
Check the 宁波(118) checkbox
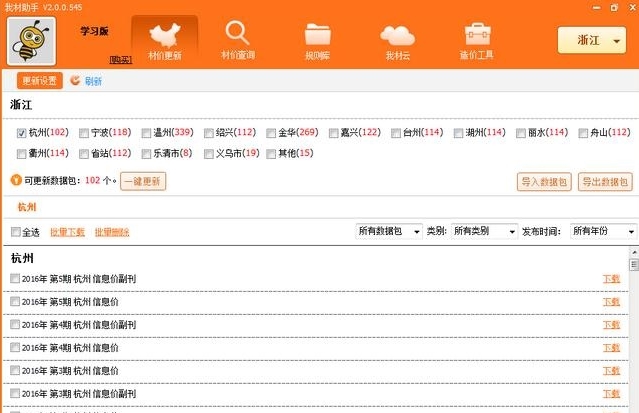(x=84, y=133)
